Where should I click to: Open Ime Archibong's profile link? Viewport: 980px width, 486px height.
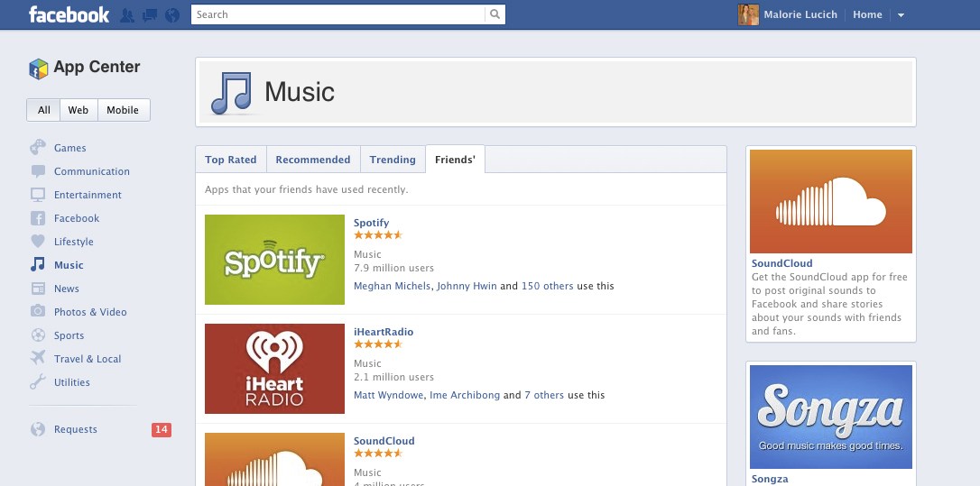[465, 395]
